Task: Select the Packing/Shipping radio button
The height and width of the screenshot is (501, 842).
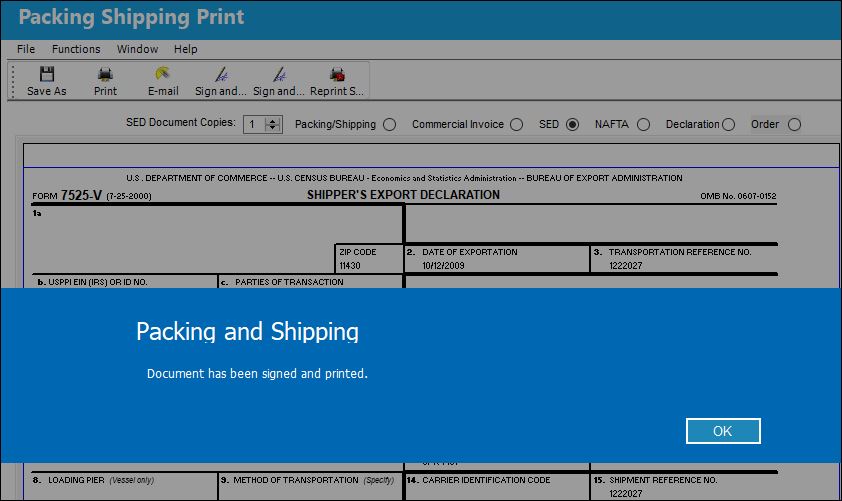Action: (390, 125)
